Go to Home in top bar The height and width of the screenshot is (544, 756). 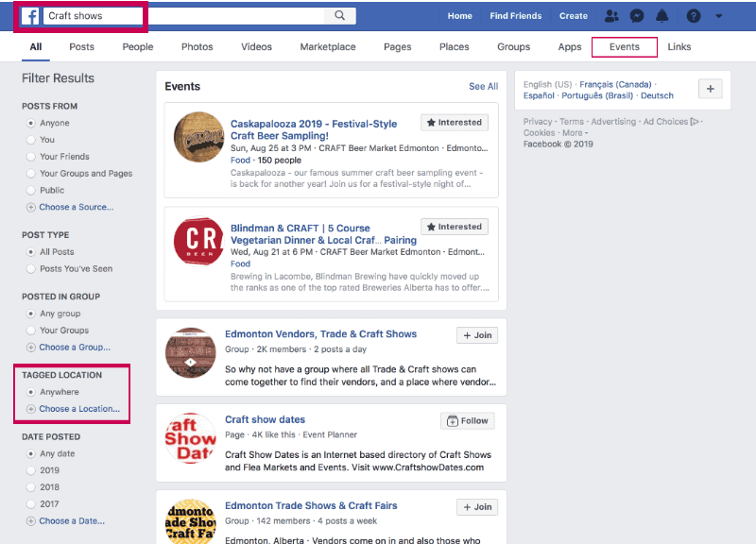click(x=459, y=16)
